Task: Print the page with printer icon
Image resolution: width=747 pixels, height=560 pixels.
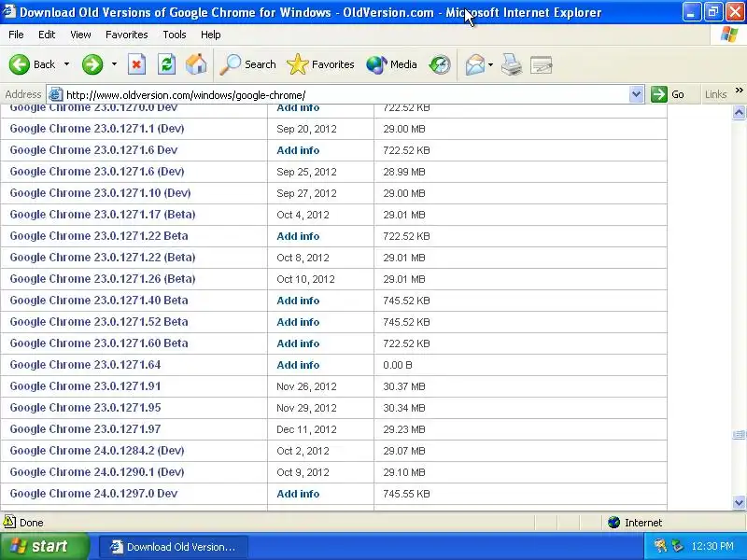Action: (512, 64)
